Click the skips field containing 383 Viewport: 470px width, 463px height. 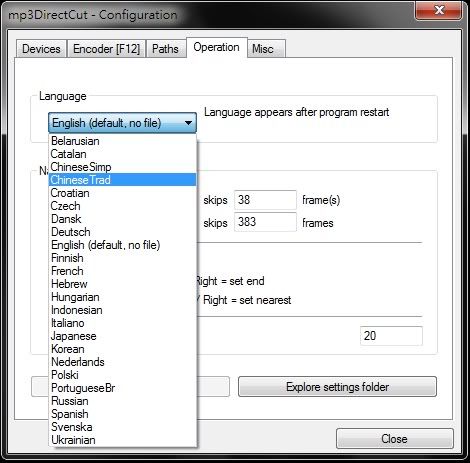[x=265, y=222]
